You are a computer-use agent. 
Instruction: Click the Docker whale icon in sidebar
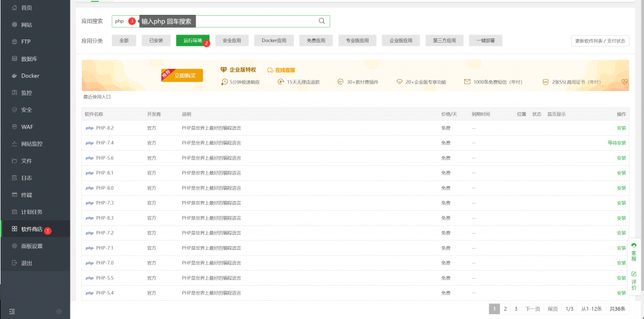click(x=14, y=76)
